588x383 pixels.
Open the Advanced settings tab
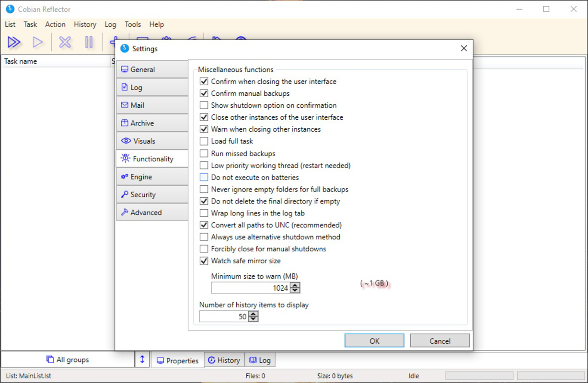pyautogui.click(x=152, y=213)
